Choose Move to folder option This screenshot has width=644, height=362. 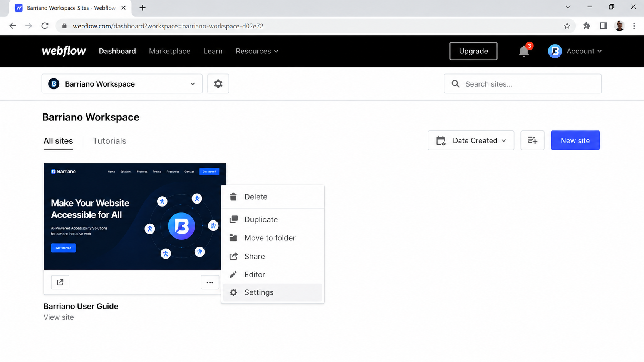point(273,238)
